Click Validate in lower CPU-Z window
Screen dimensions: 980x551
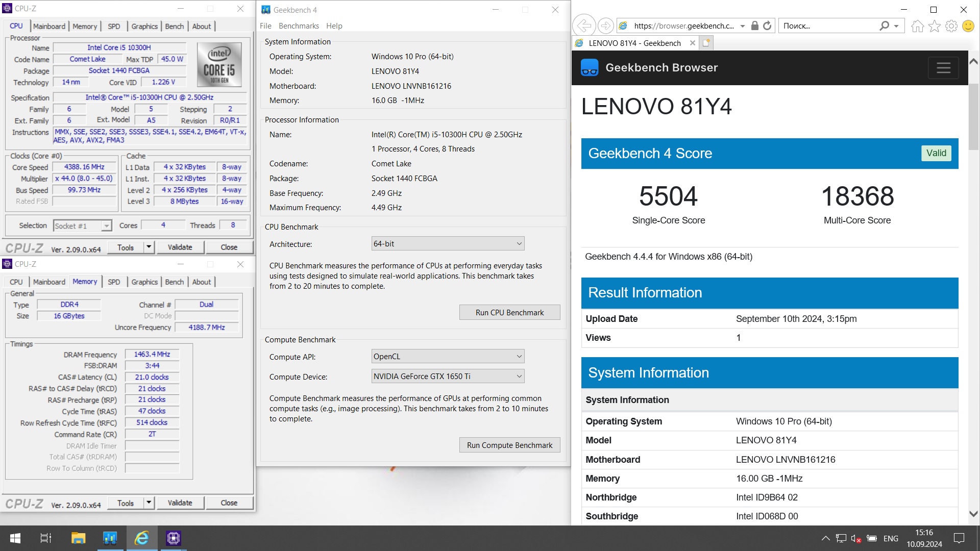pos(180,503)
